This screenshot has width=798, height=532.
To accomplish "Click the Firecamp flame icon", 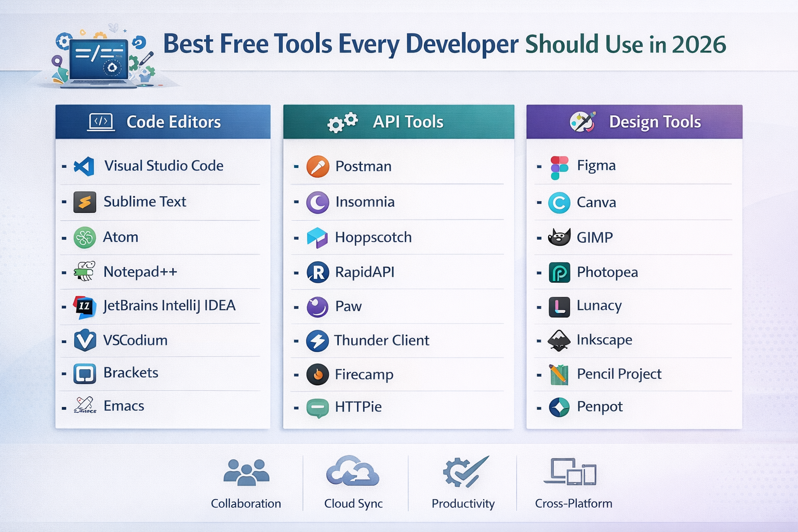I will (317, 375).
